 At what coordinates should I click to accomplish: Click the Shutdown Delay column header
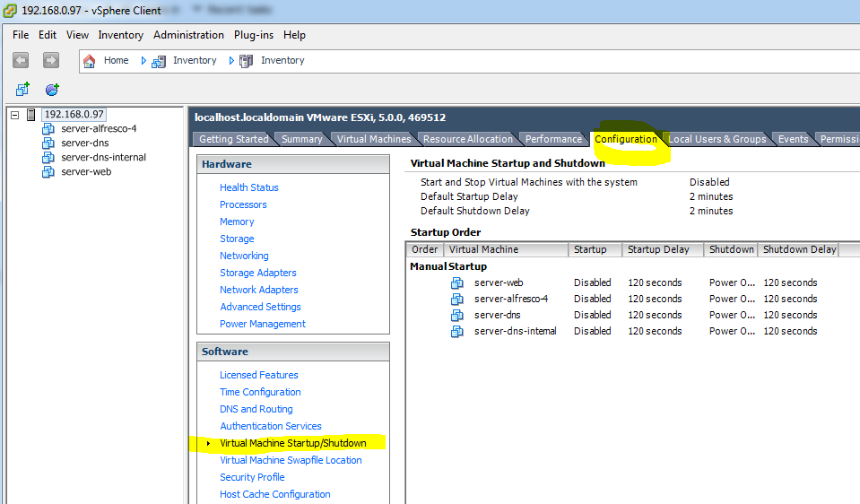click(798, 249)
